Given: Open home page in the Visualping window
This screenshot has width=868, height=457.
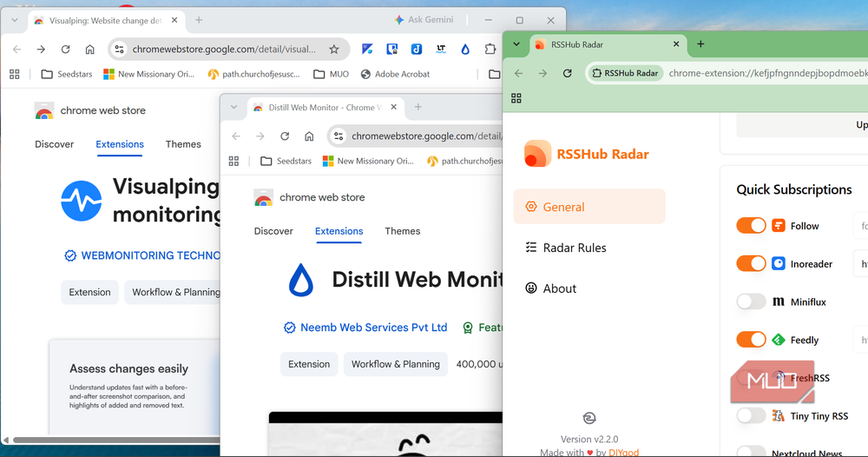Looking at the screenshot, I should point(89,50).
